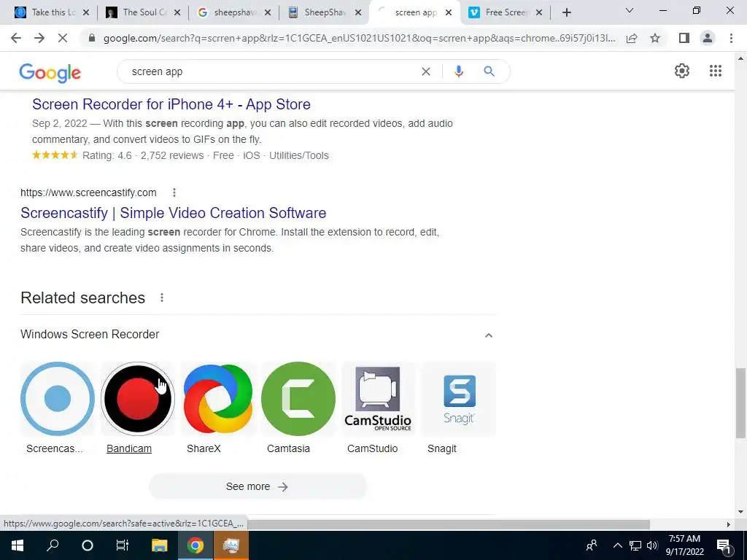Clear the Google search box text
Image resolution: width=747 pixels, height=560 pixels.
pyautogui.click(x=426, y=71)
